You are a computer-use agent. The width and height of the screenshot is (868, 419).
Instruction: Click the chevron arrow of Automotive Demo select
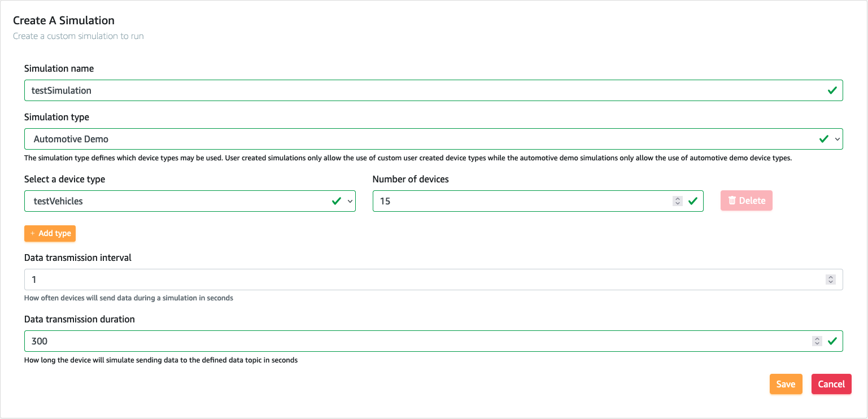(837, 139)
